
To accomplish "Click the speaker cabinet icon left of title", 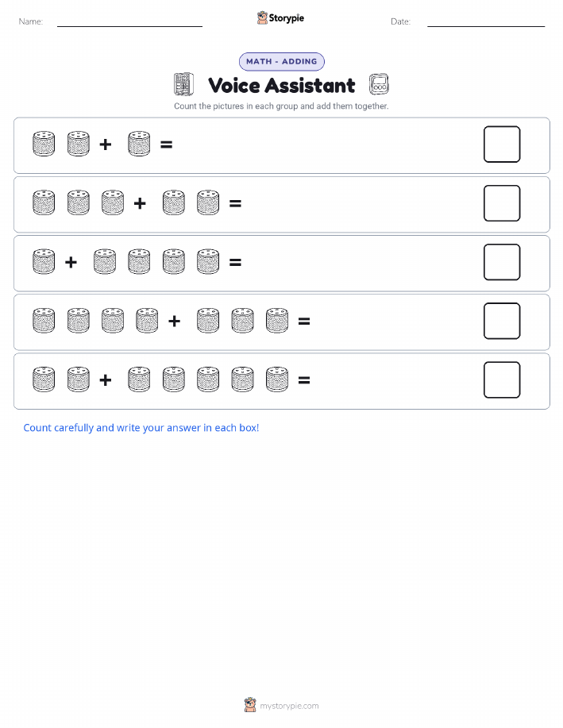I will [x=183, y=84].
